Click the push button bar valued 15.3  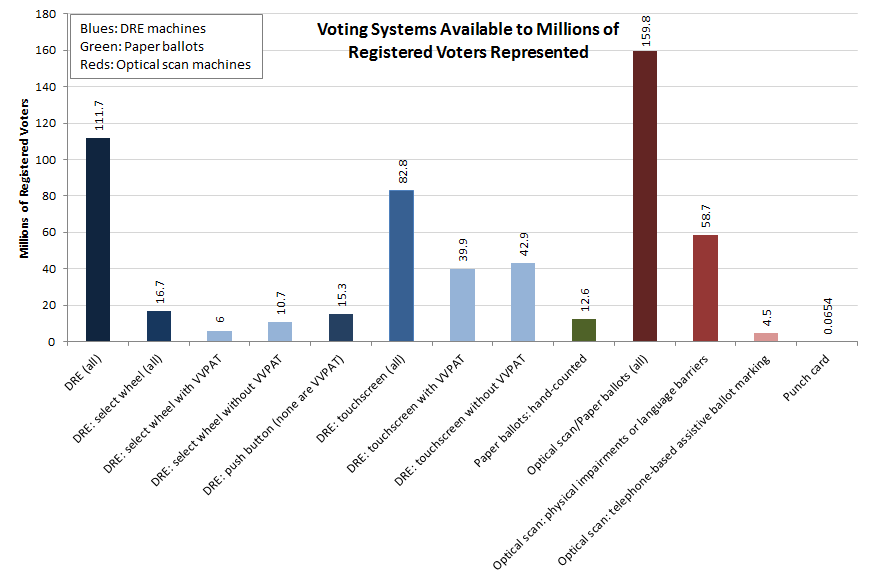[x=341, y=328]
